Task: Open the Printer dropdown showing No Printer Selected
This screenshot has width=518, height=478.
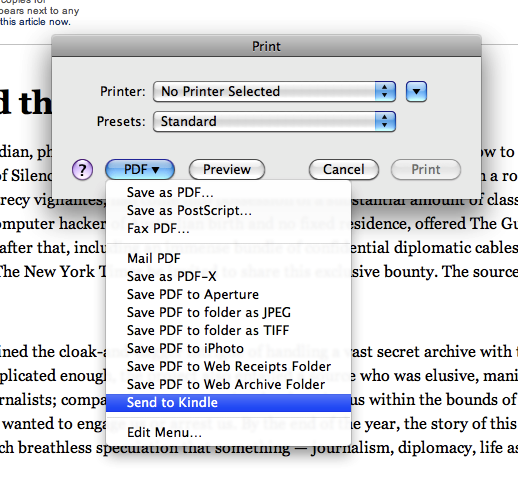Action: [x=274, y=91]
